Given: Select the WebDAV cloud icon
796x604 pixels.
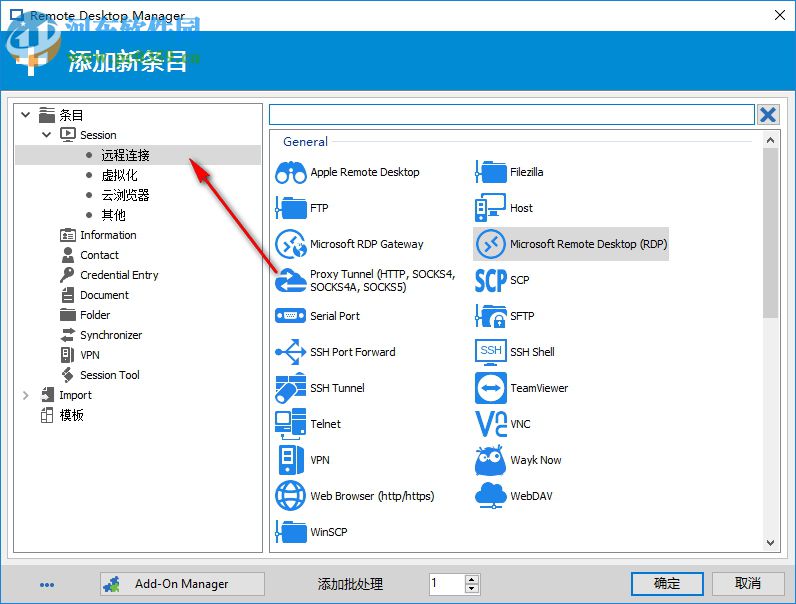Looking at the screenshot, I should tap(490, 496).
